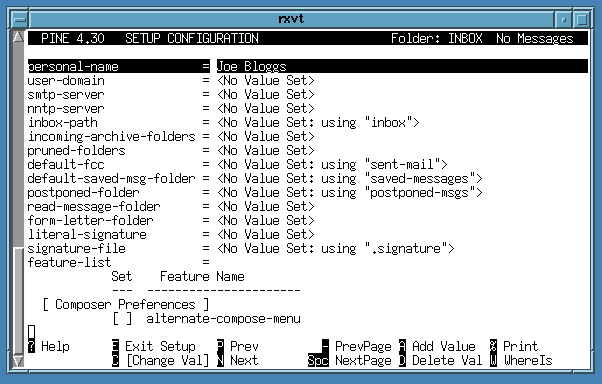This screenshot has width=602, height=384.
Task: Click the N Next command
Action: [x=238, y=361]
